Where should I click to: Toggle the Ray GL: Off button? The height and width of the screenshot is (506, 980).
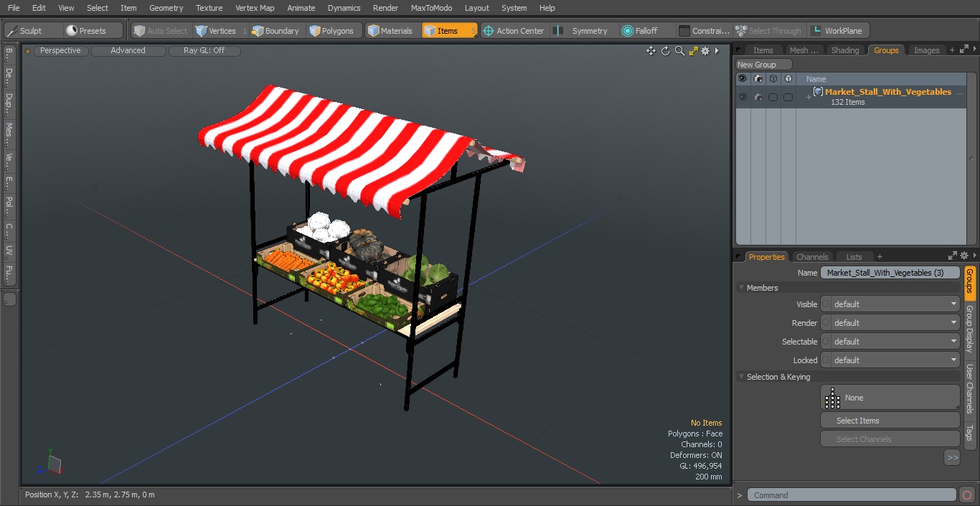click(x=204, y=51)
